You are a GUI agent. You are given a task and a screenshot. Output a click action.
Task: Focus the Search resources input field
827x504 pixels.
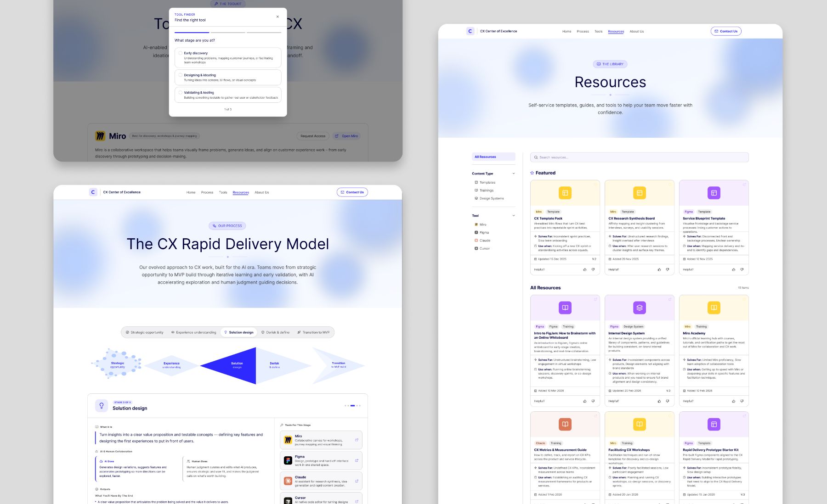pos(639,157)
